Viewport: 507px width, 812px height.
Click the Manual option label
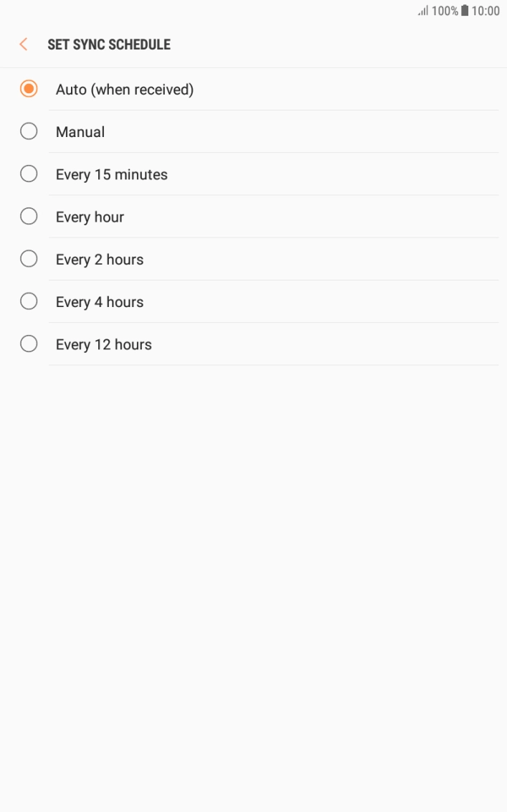tap(80, 131)
